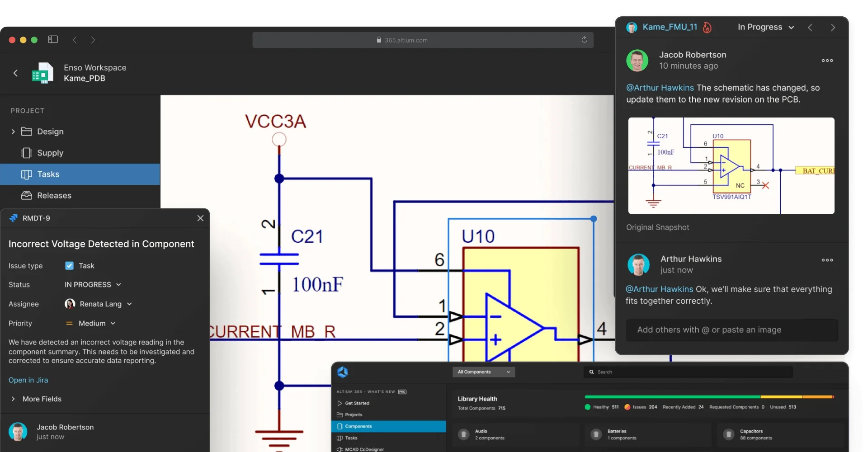Open the Medium priority dropdown
Image resolution: width=868 pixels, height=452 pixels.
(x=90, y=323)
